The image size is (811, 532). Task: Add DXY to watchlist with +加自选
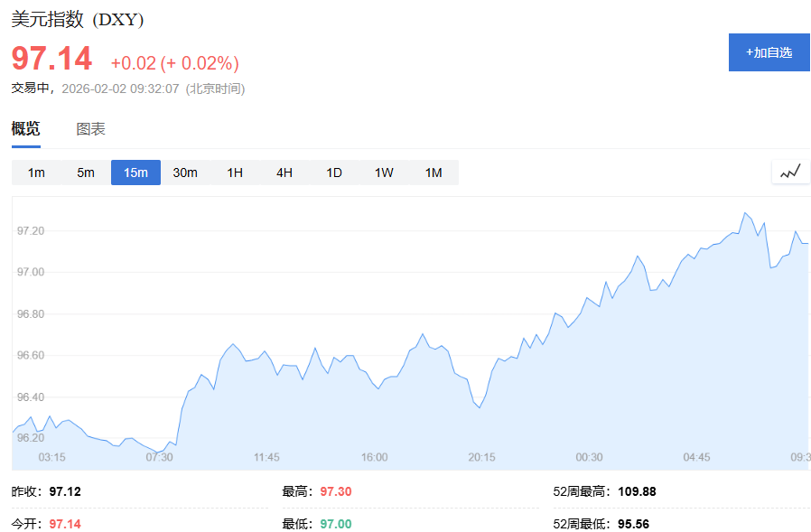pos(769,52)
